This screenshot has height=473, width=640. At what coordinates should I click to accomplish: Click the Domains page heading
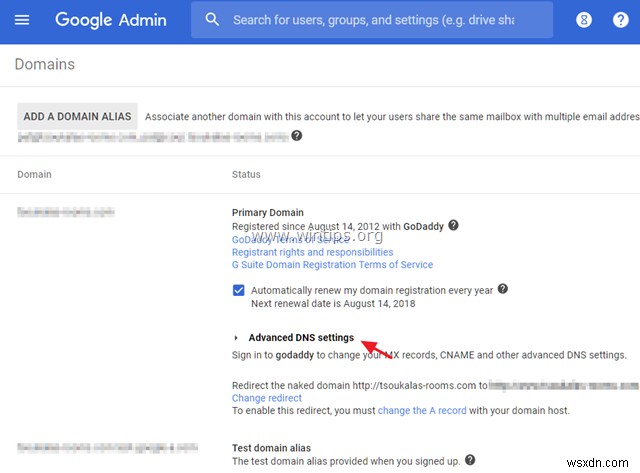pyautogui.click(x=45, y=64)
